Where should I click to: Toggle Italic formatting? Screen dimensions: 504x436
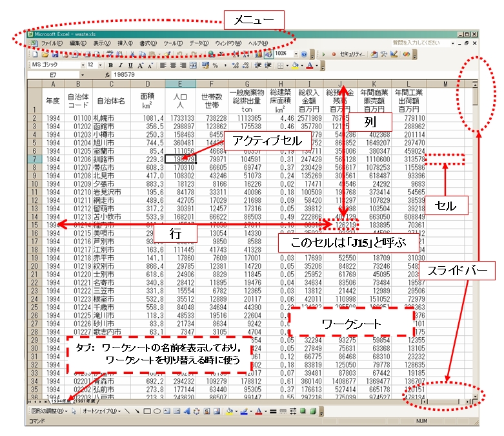(x=121, y=65)
